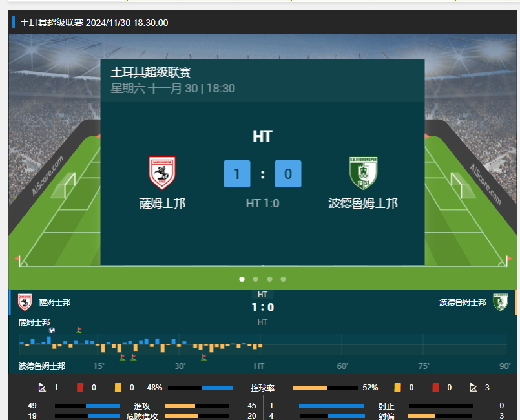This screenshot has height=420, width=520.
Task: Click the small Samsunspor logo in the score bar
Action: pyautogui.click(x=25, y=302)
